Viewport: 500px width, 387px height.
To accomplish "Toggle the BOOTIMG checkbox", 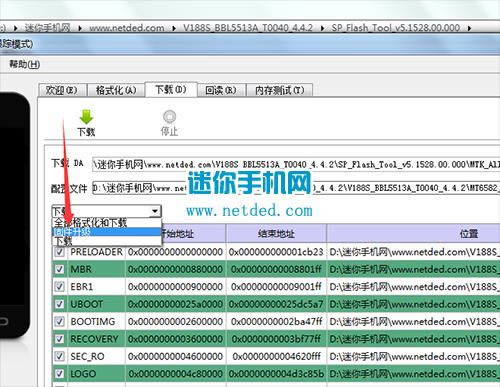I will tap(60, 321).
